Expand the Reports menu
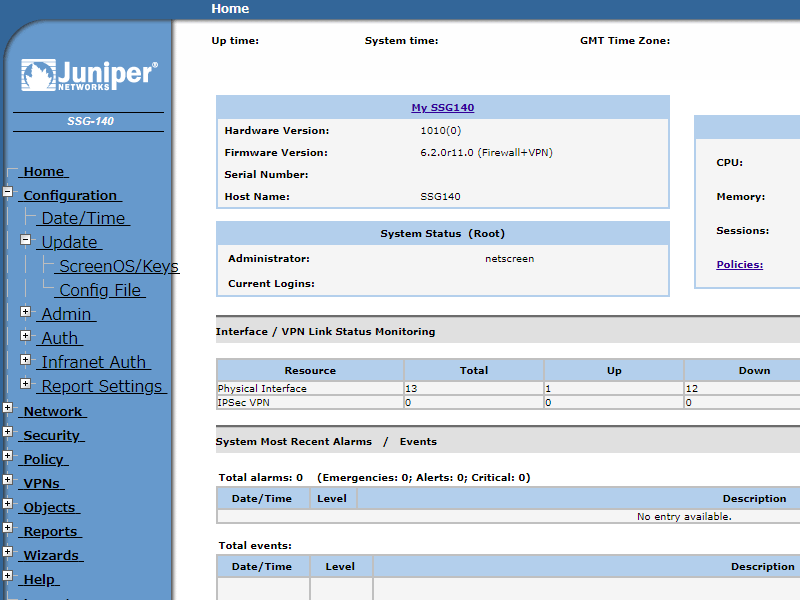The image size is (800, 600). [8, 528]
